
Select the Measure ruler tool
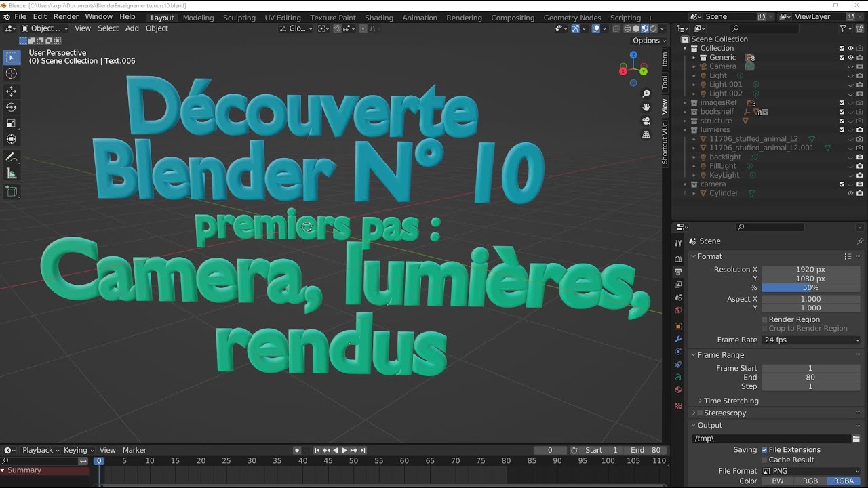pos(12,174)
